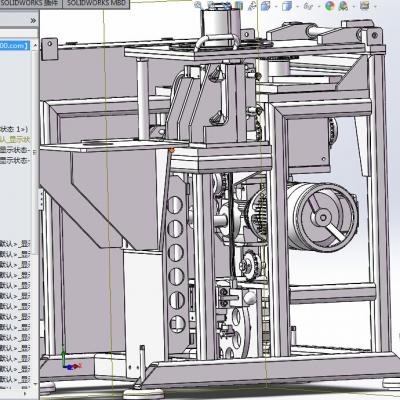Open the Section View icon

(239, 5)
